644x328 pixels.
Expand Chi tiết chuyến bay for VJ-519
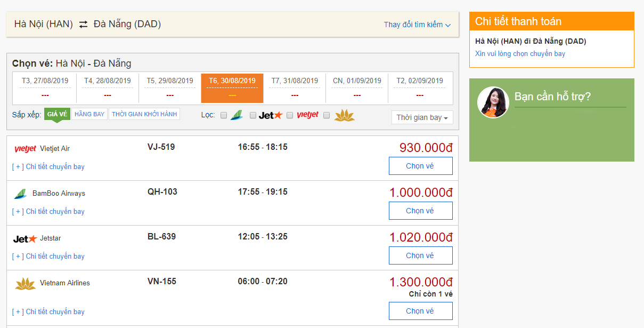48,166
